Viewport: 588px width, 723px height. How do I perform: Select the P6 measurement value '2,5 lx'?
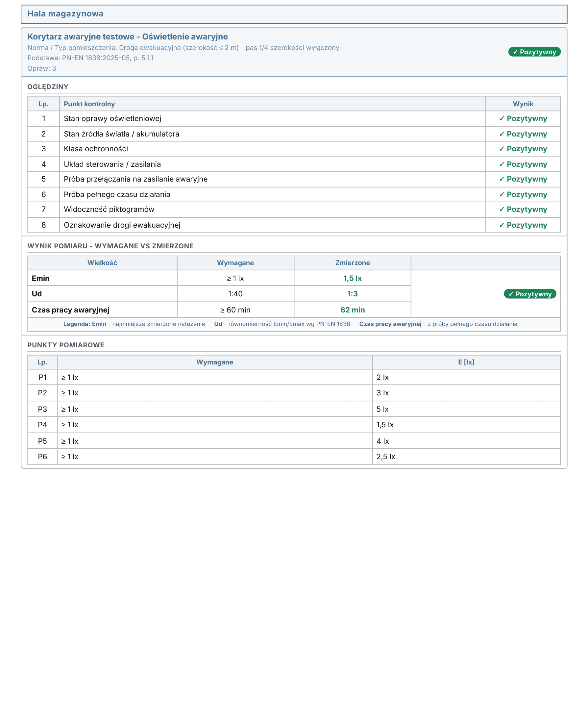pos(385,457)
